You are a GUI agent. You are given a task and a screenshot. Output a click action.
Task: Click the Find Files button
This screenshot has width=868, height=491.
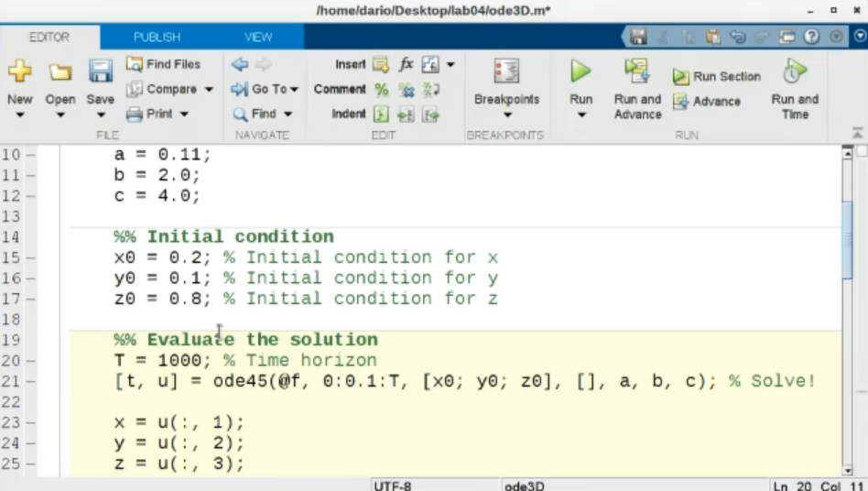coord(163,64)
